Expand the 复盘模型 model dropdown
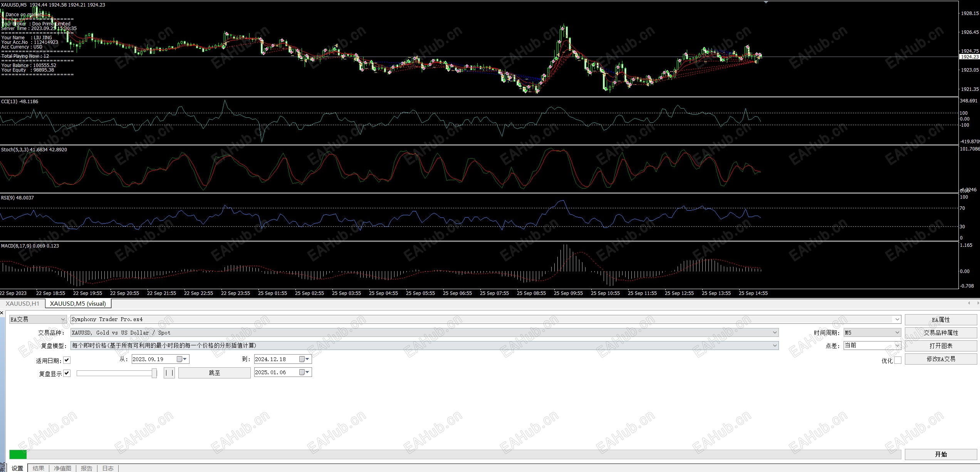Image resolution: width=980 pixels, height=472 pixels. [425, 345]
